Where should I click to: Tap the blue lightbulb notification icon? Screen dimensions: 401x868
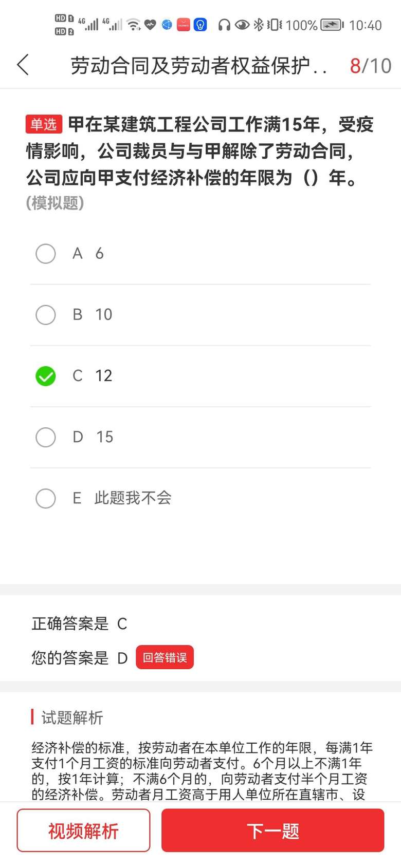(200, 25)
